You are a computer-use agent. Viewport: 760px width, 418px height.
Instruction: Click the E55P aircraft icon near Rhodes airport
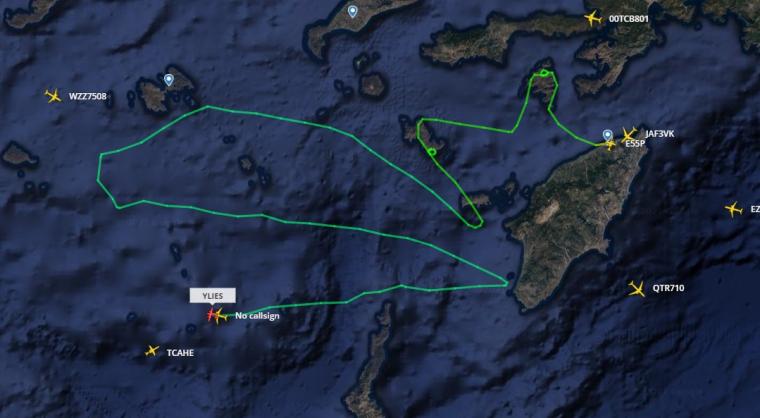click(x=610, y=144)
